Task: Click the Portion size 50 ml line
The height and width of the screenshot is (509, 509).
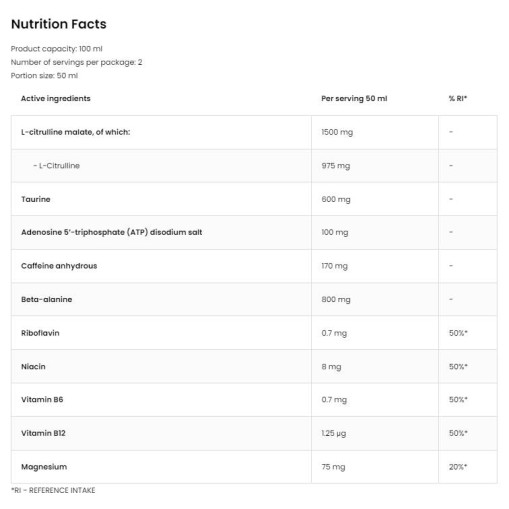Action: pos(44,76)
